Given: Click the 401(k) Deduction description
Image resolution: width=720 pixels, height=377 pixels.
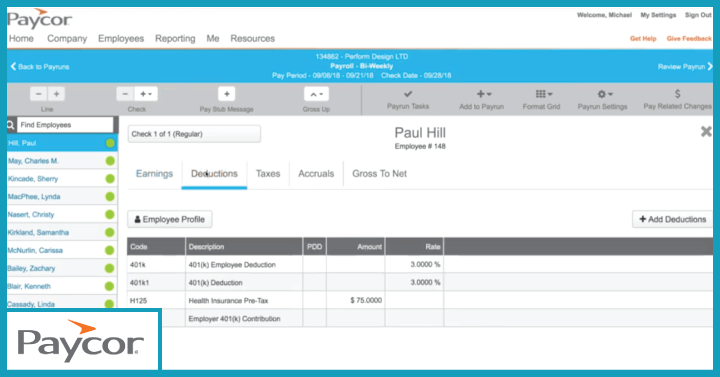Looking at the screenshot, I should pyautogui.click(x=215, y=283).
